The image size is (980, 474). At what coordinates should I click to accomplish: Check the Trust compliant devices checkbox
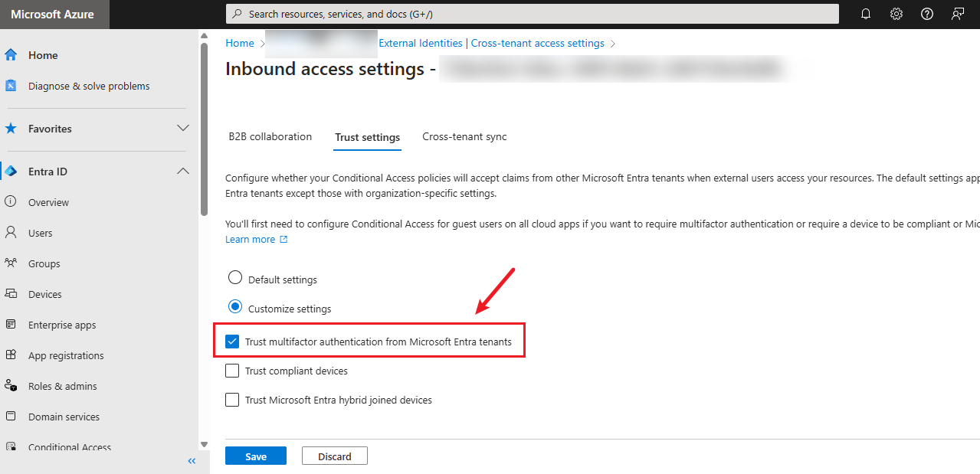point(232,371)
